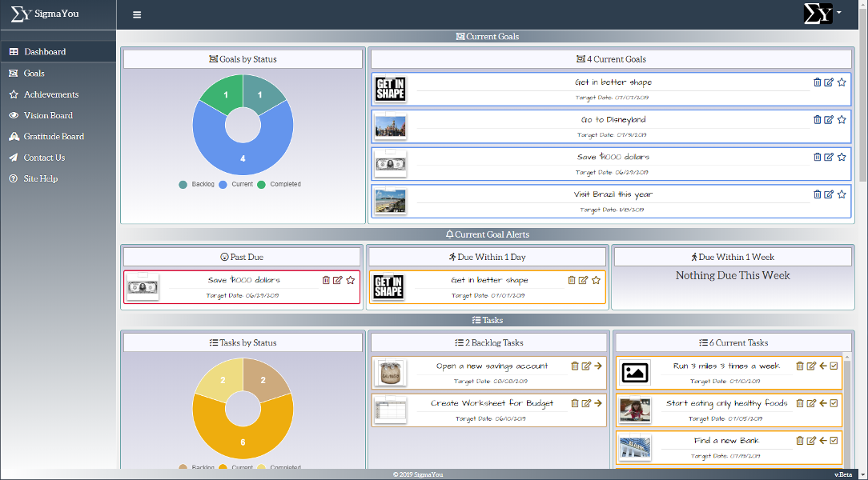Edit the Find a new Bank task
The height and width of the screenshot is (480, 868).
(811, 441)
